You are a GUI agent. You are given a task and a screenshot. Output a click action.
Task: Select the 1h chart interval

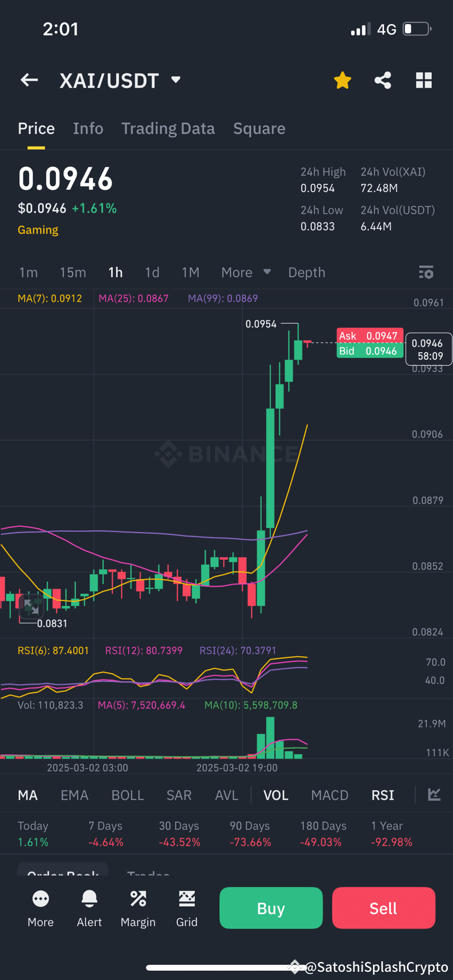pyautogui.click(x=115, y=272)
